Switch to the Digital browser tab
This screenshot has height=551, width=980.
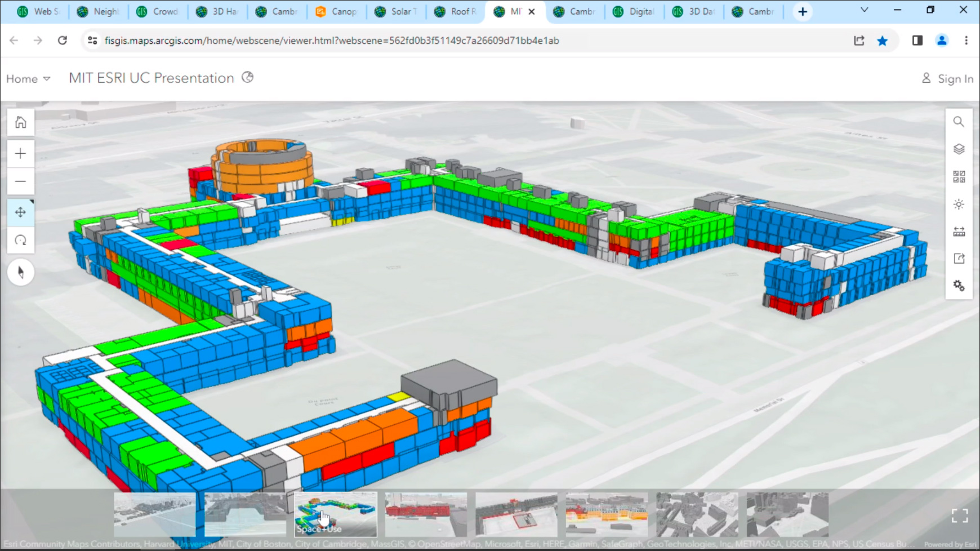[634, 11]
